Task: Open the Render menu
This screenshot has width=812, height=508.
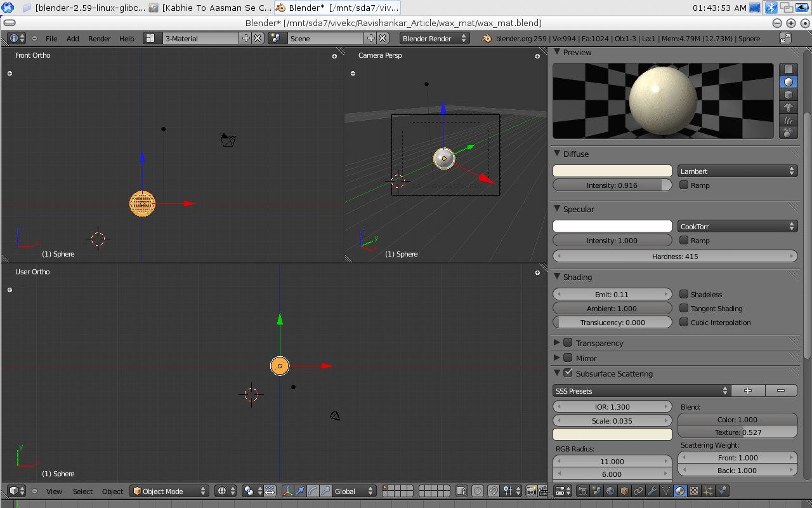Action: 99,39
